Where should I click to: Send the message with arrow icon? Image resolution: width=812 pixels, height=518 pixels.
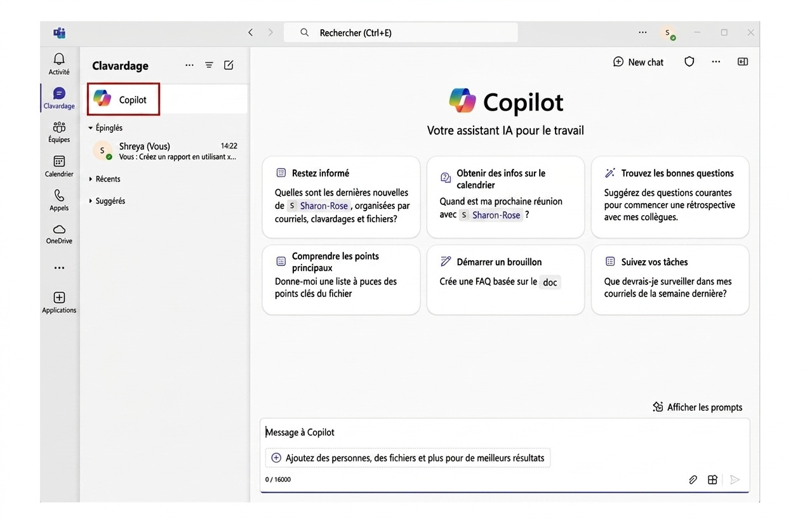pos(735,480)
